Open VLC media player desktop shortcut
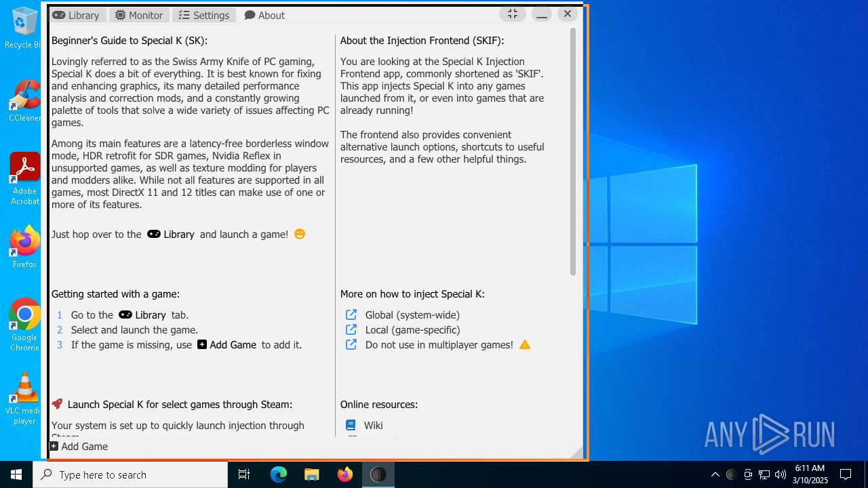 tap(24, 399)
